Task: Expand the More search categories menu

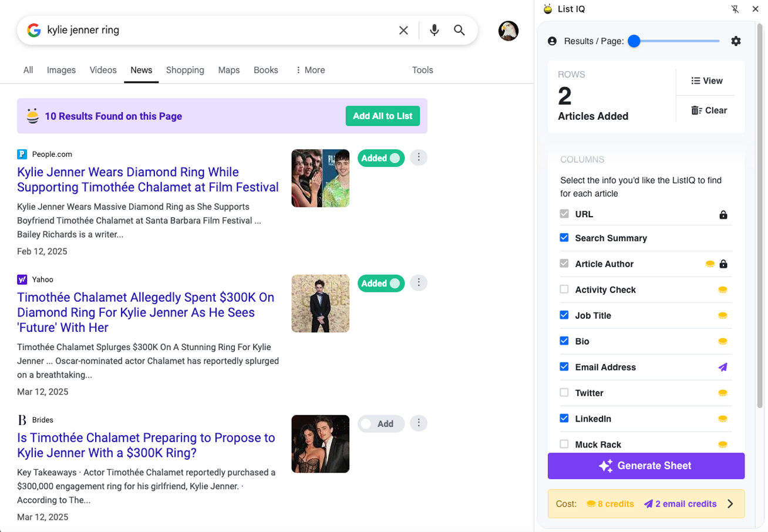Action: pyautogui.click(x=310, y=70)
